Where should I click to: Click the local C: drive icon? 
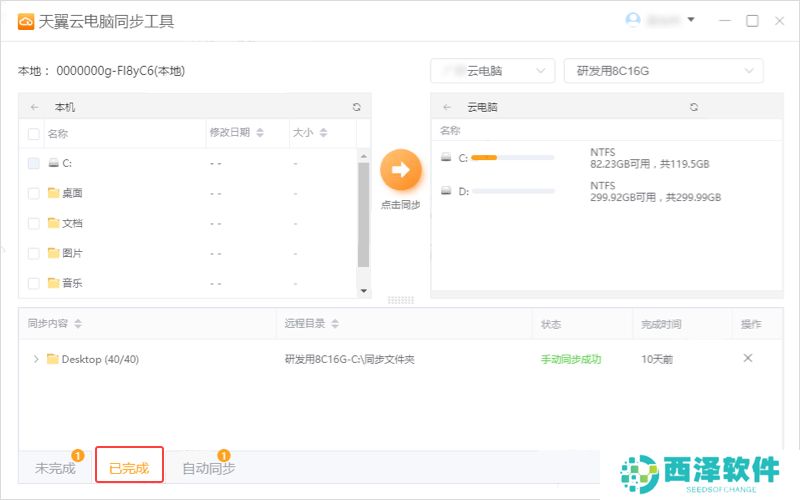(54, 163)
